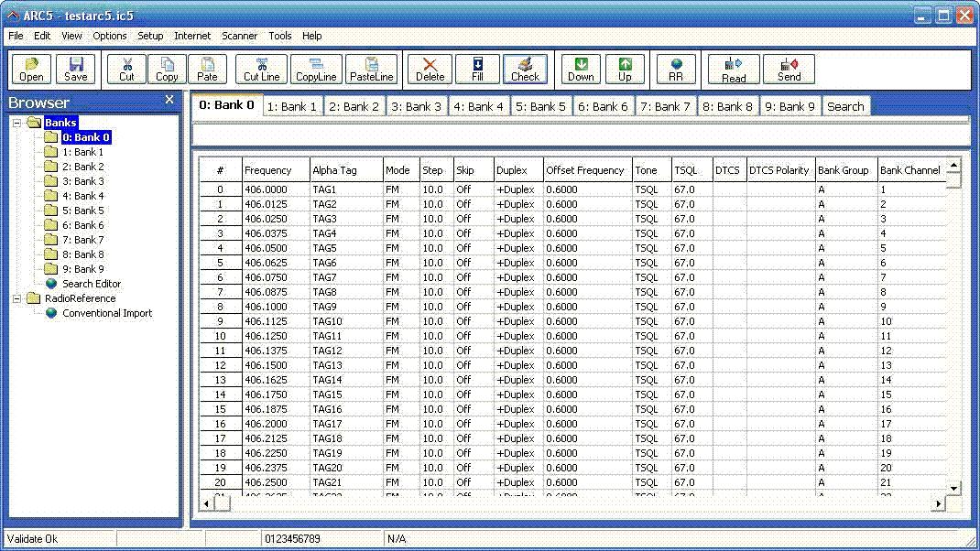
Task: Select alpha tag cell TAG10
Action: [x=346, y=321]
